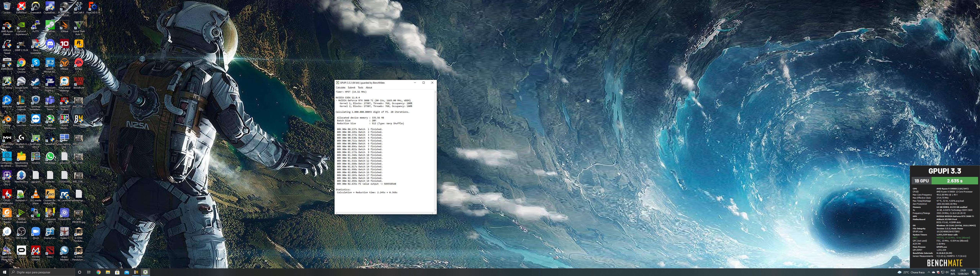The image size is (980, 276).
Task: Click the 2.635 s result in BenchMate panel
Action: (x=955, y=181)
